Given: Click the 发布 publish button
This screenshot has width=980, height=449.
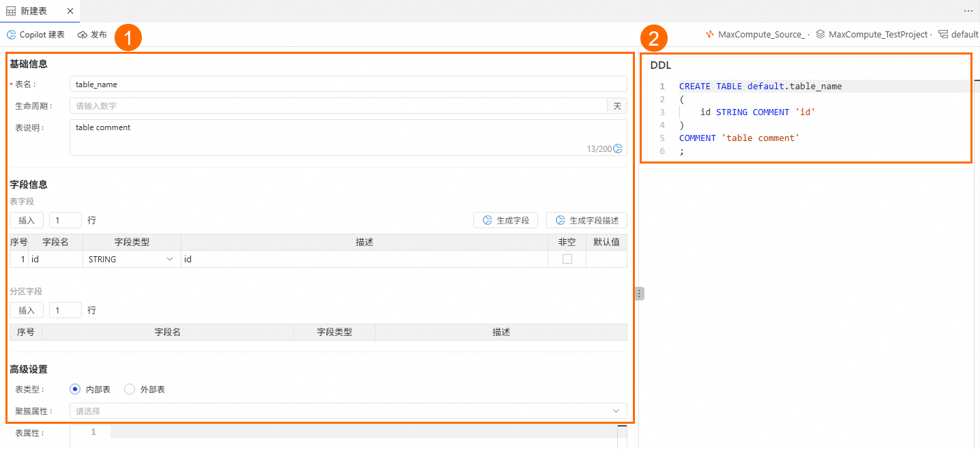Looking at the screenshot, I should pos(92,35).
